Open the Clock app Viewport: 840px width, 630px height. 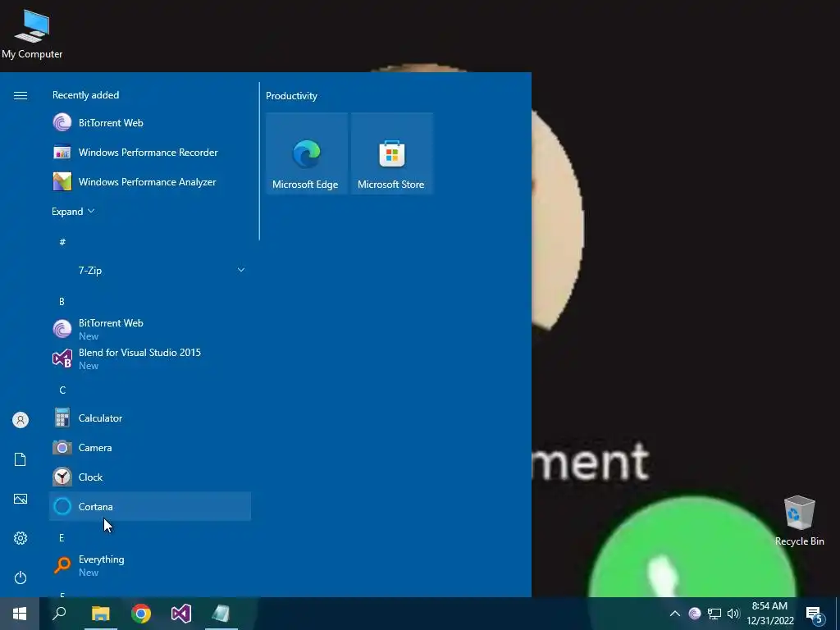[x=150, y=477]
